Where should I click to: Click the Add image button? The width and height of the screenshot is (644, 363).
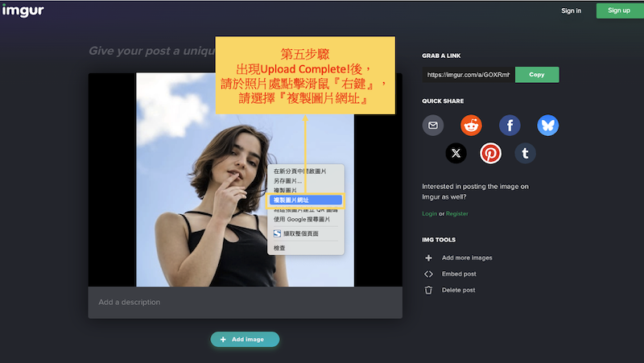pos(245,340)
